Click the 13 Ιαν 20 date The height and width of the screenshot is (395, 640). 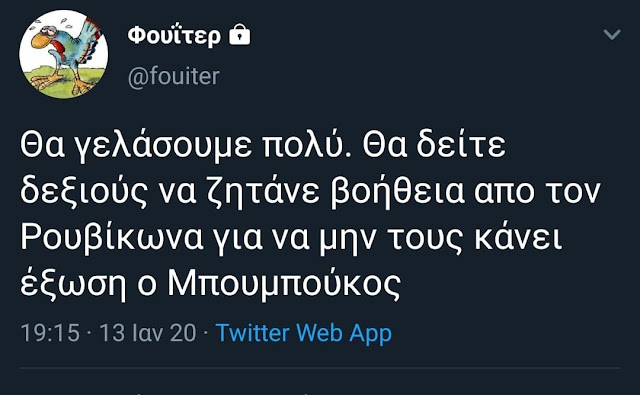pyautogui.click(x=148, y=333)
